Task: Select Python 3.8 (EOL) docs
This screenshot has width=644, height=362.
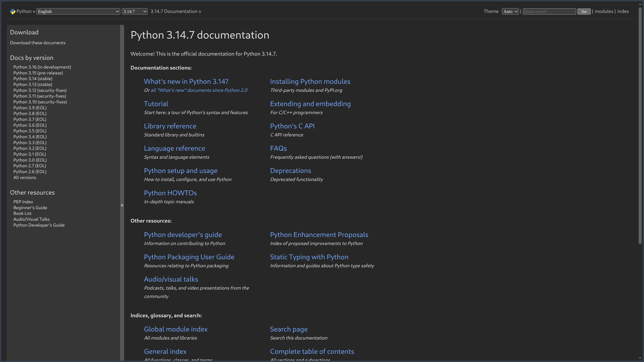Action: (30, 113)
